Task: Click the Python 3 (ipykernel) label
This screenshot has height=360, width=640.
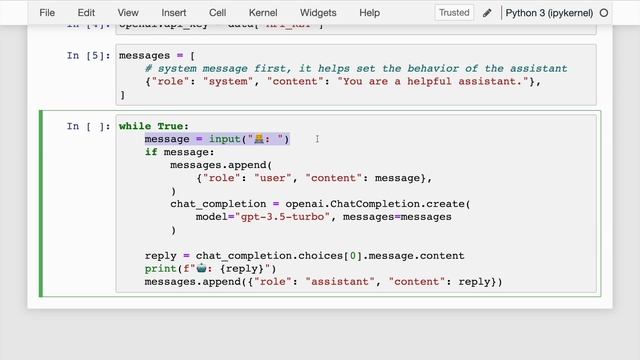Action: click(x=549, y=13)
